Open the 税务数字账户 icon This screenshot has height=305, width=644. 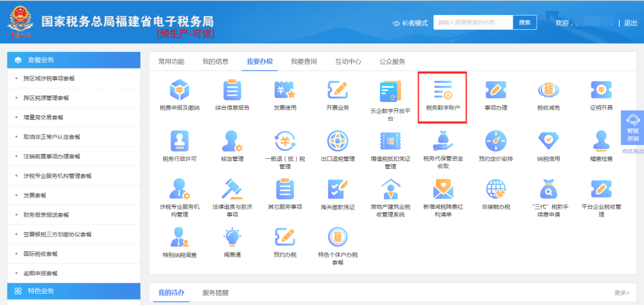442,90
